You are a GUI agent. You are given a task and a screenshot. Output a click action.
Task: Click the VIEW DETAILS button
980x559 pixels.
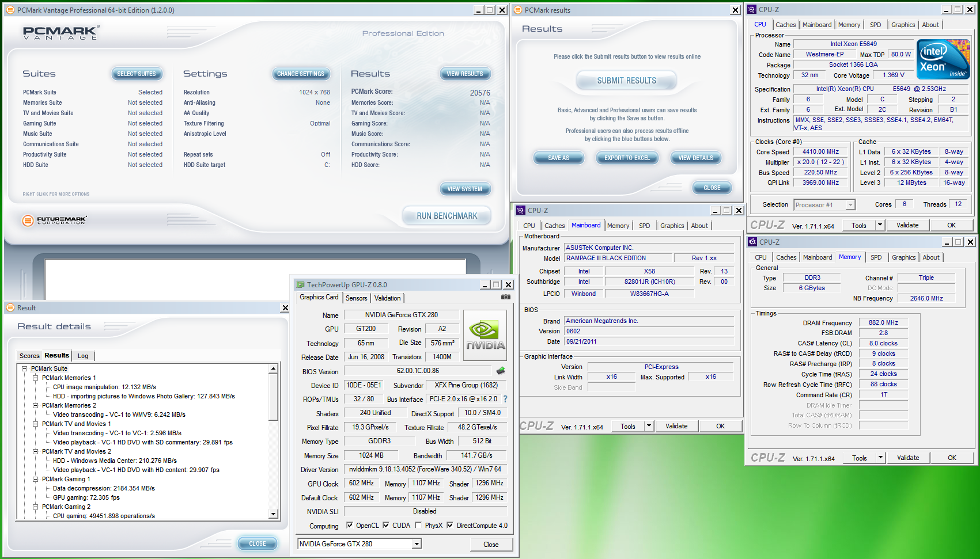(x=695, y=158)
